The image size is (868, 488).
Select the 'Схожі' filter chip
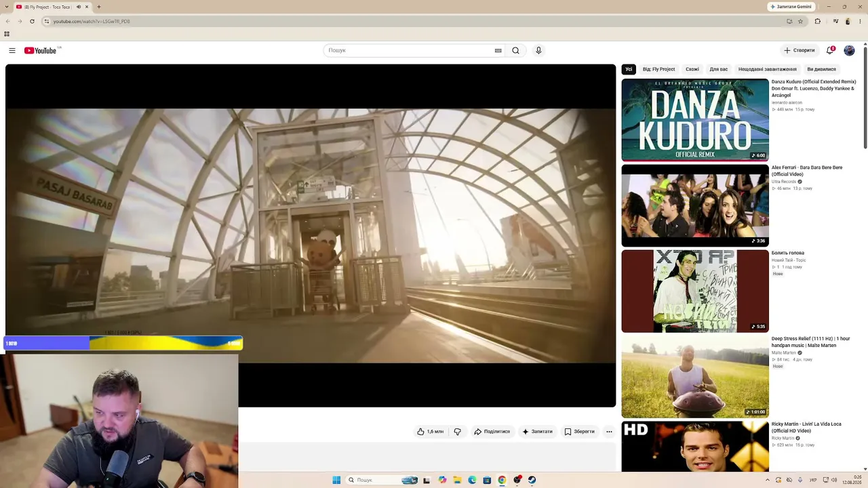[x=692, y=69]
